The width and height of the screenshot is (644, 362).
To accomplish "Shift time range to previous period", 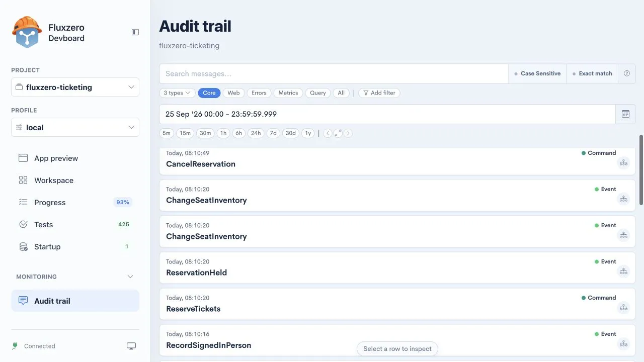I will click(x=328, y=133).
